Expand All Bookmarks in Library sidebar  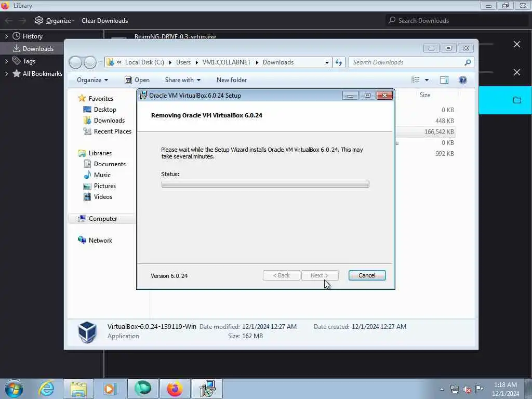6,74
